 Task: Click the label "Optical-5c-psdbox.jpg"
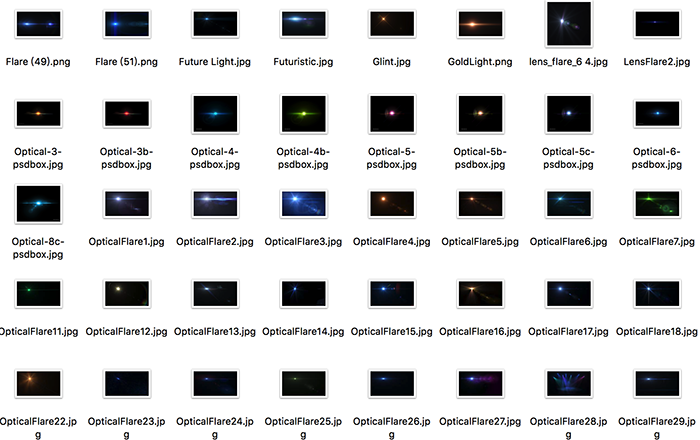click(568, 158)
